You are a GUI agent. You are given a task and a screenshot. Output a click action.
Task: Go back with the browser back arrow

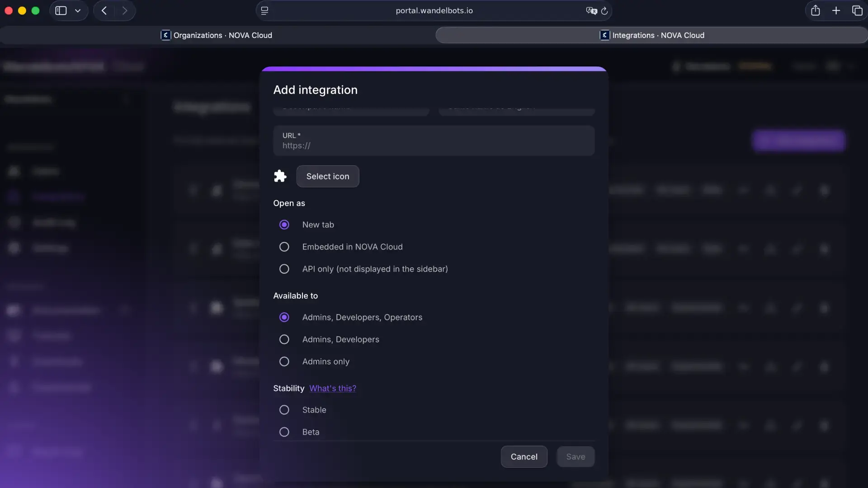pos(104,10)
